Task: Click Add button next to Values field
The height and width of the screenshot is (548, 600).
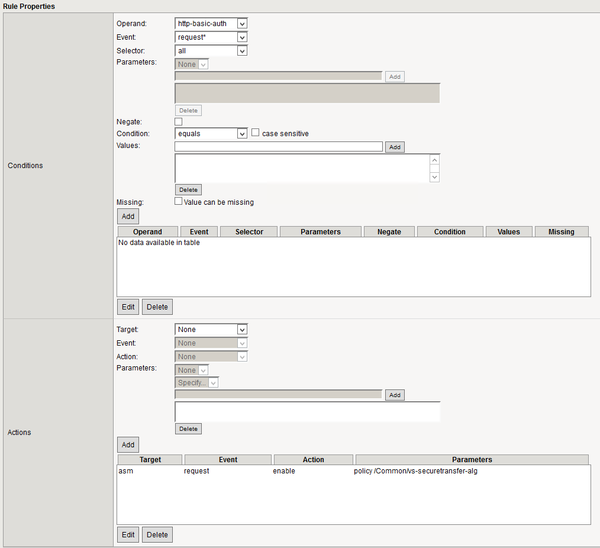Action: point(395,147)
